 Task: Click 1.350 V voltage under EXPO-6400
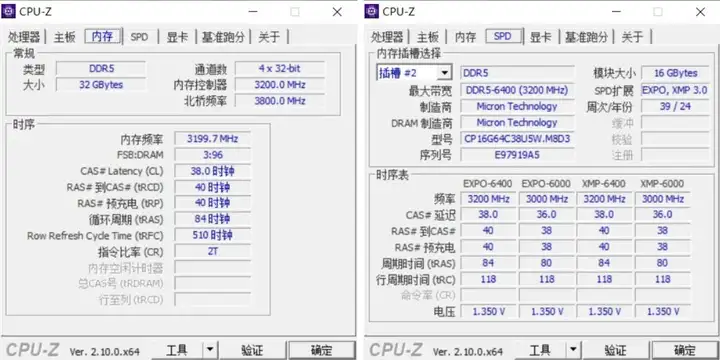[489, 311]
